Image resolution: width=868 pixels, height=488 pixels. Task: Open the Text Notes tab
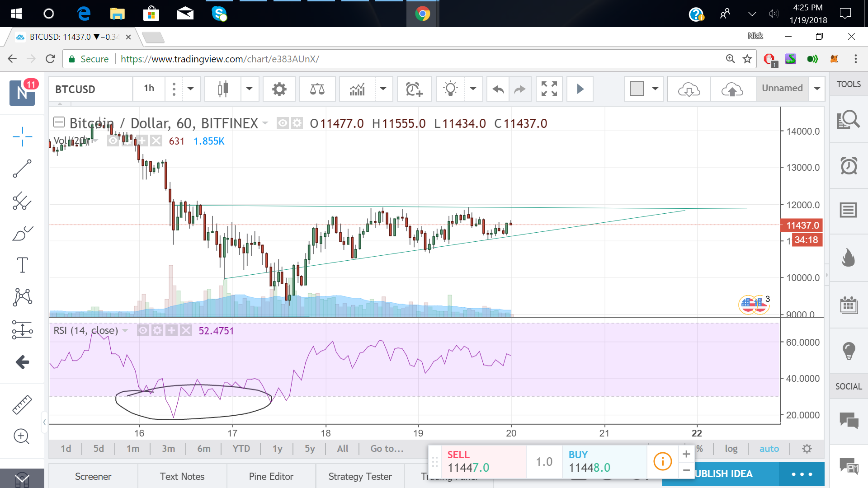click(x=182, y=476)
